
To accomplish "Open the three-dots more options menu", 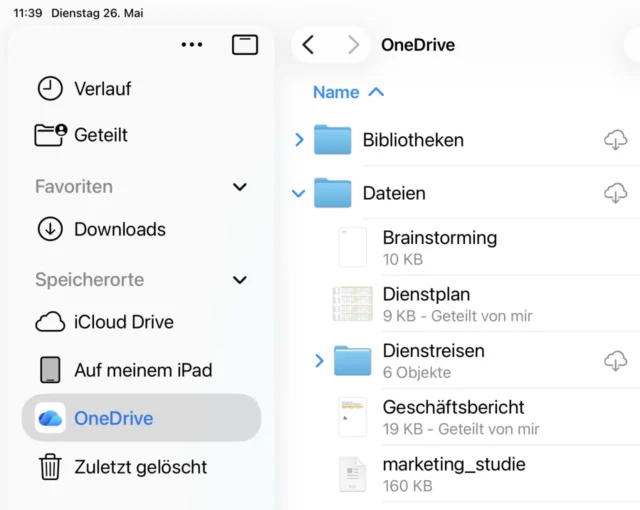I will [192, 44].
